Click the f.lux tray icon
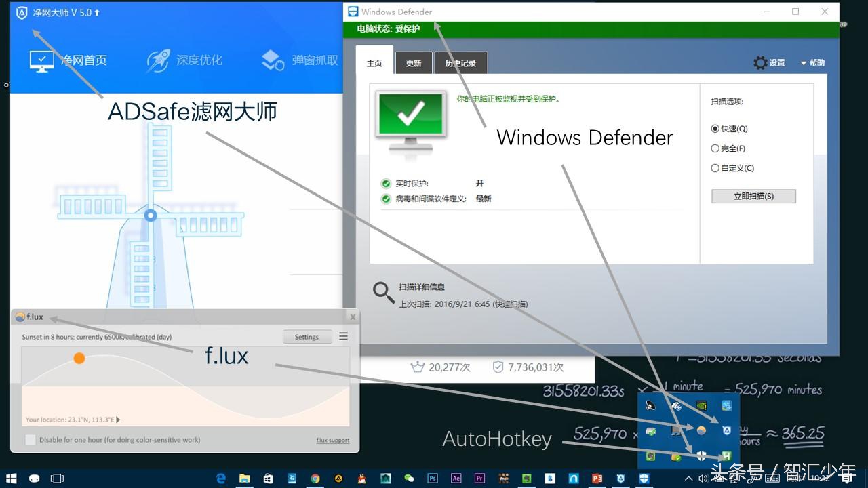868x488 pixels. pyautogui.click(x=701, y=430)
